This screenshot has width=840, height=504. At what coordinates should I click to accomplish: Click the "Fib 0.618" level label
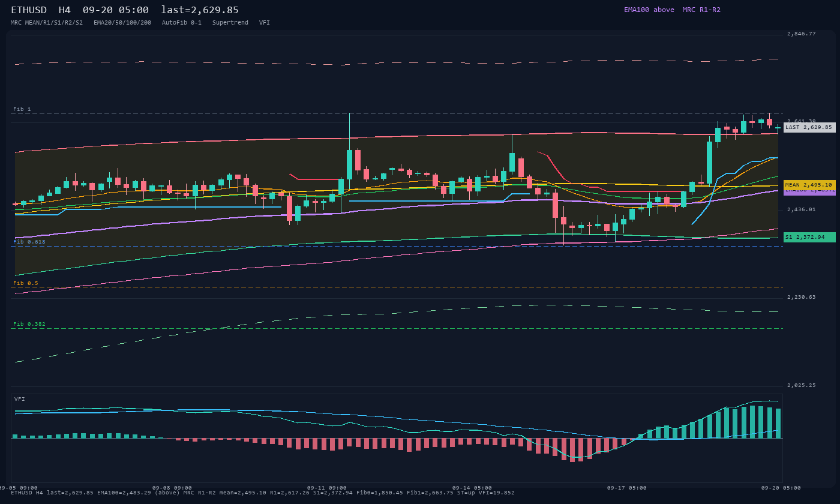[29, 242]
